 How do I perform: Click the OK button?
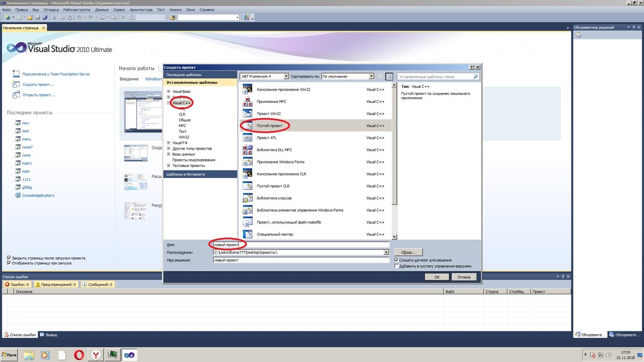tap(437, 277)
